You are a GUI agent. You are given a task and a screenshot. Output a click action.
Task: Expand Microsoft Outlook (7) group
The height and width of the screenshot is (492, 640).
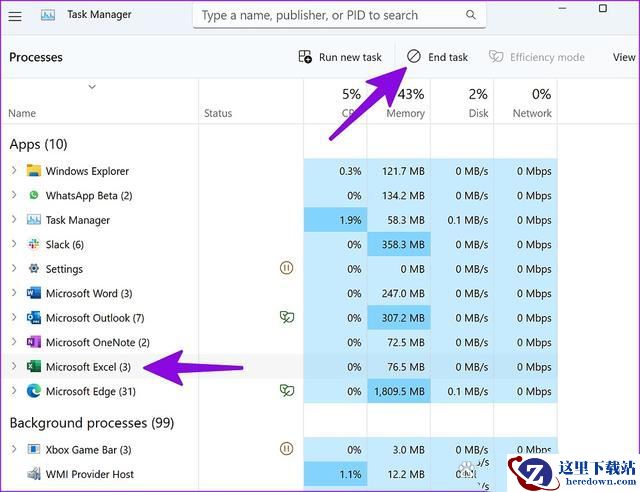point(14,317)
